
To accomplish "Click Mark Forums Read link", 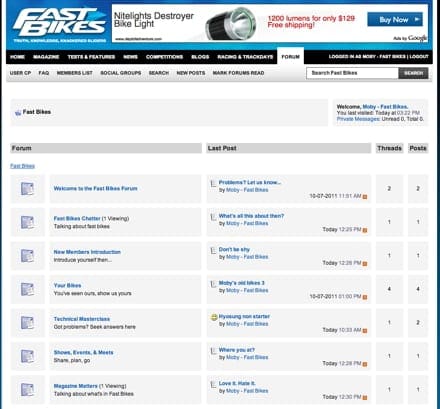I will click(238, 73).
